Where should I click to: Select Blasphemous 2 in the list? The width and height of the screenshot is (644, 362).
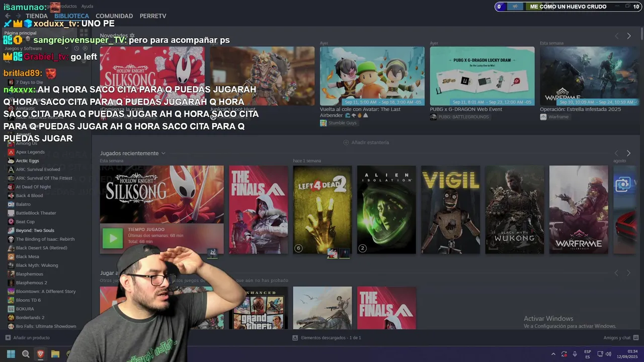(31, 283)
